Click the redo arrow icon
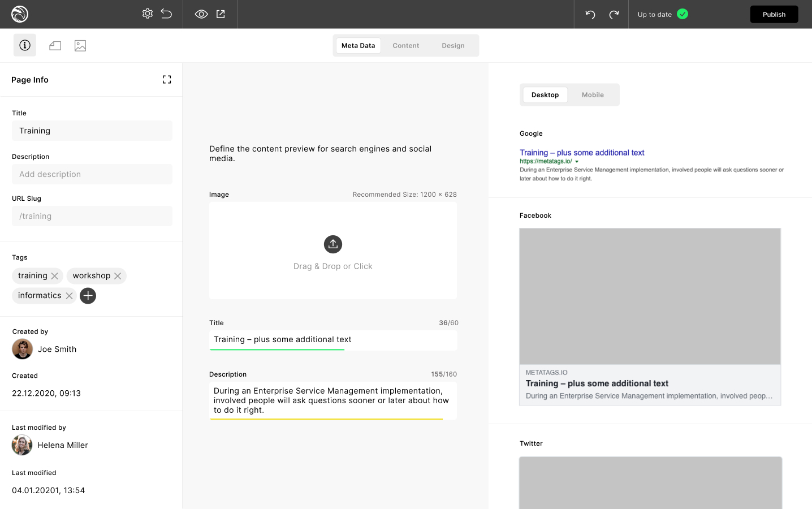812x509 pixels. pos(614,15)
